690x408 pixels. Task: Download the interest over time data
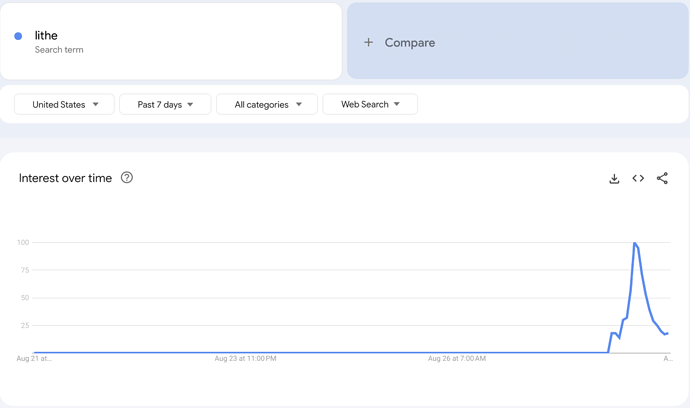point(614,178)
